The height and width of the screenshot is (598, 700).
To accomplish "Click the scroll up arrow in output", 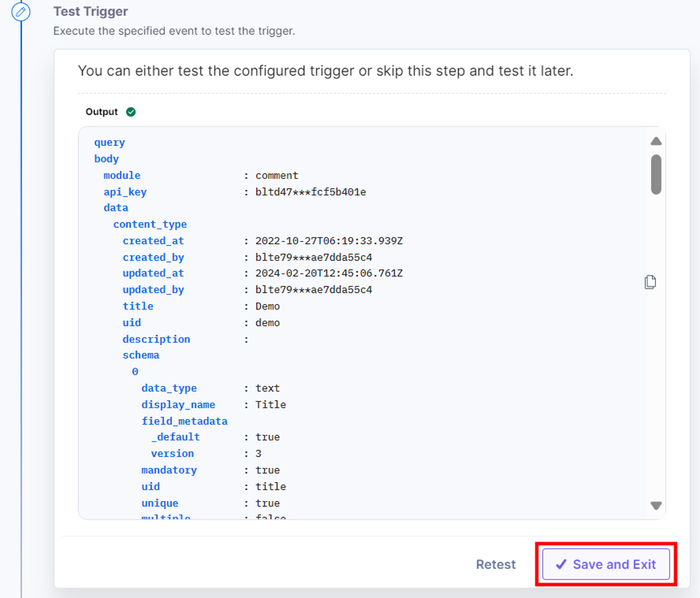I will pyautogui.click(x=656, y=141).
